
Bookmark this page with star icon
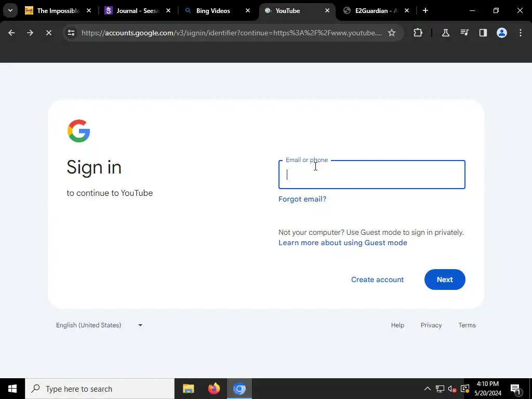point(392,33)
